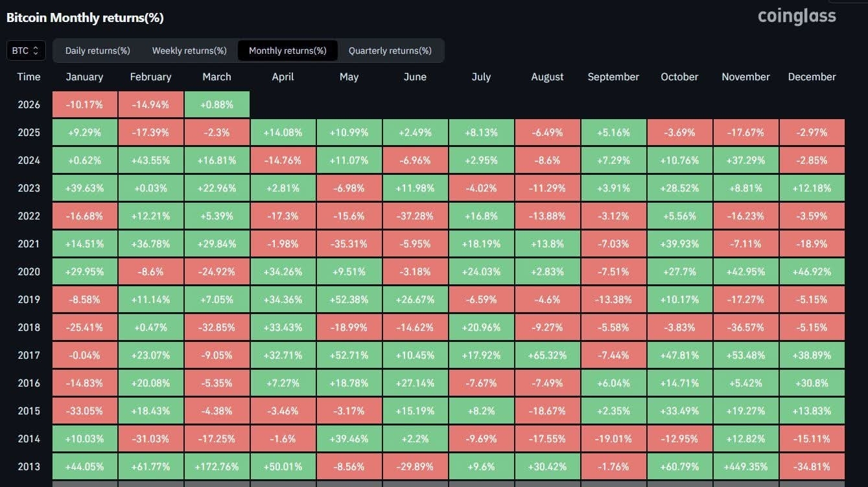868x487 pixels.
Task: Select the 2017 row label
Action: click(x=29, y=355)
